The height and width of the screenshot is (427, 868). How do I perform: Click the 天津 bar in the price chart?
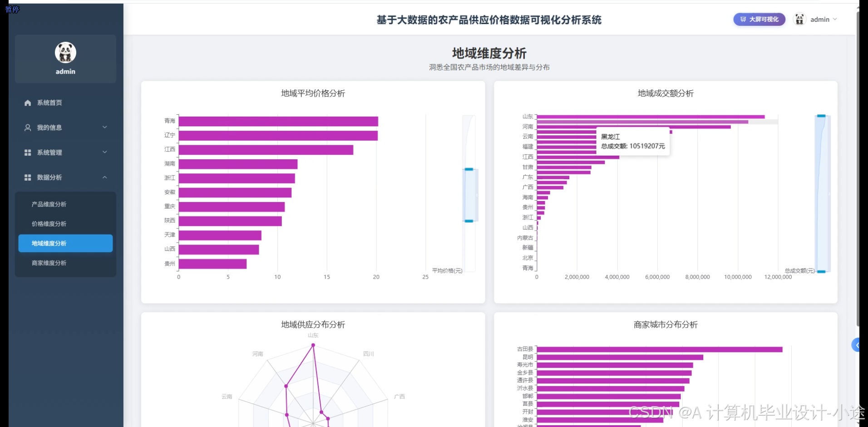click(220, 236)
